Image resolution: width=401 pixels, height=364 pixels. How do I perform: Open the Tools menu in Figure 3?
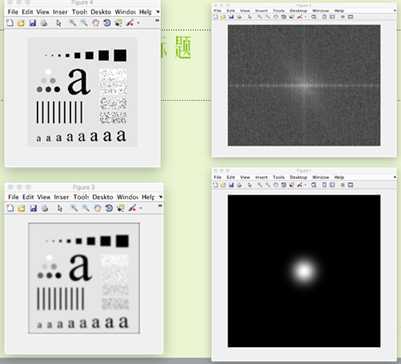coord(81,197)
